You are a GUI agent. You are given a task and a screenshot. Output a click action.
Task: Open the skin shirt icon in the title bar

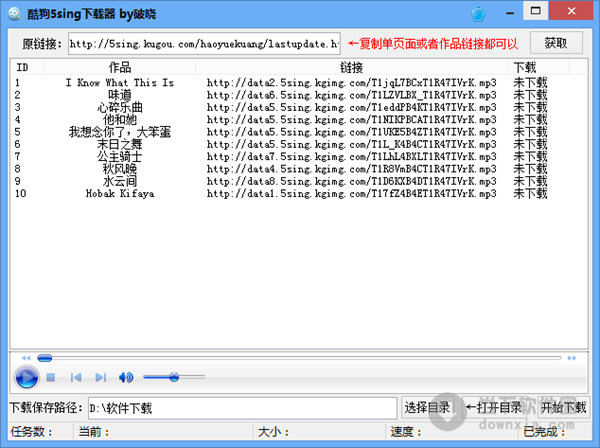click(478, 15)
